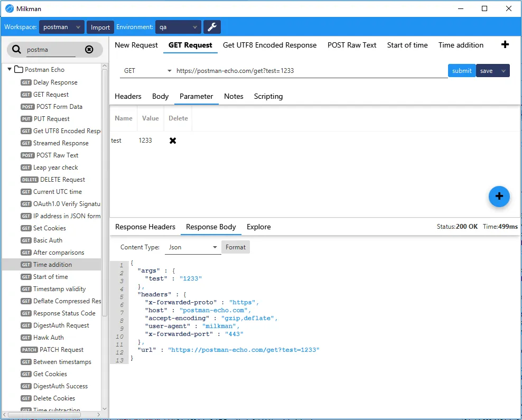Switch to the POST Raw Text tab
Viewport: 522px width, 420px height.
pyautogui.click(x=351, y=45)
